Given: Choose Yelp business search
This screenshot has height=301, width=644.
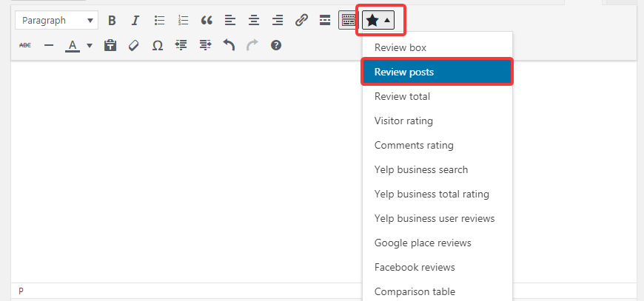Looking at the screenshot, I should pos(437,170).
